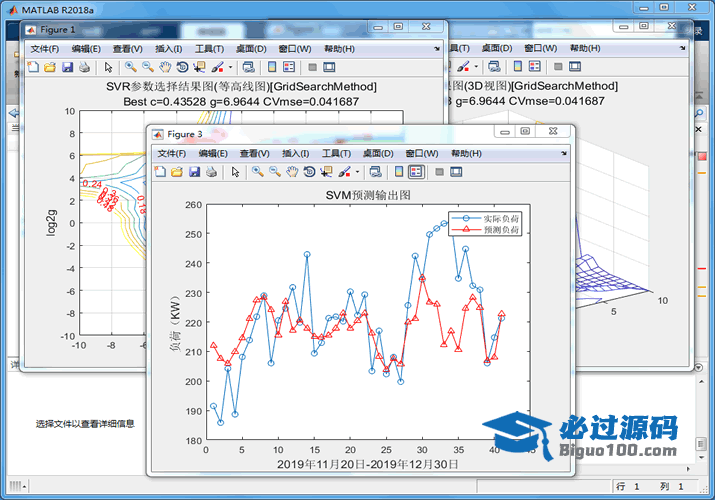
Task: Open the 文件(F) menu in Figure 1
Action: pos(44,49)
